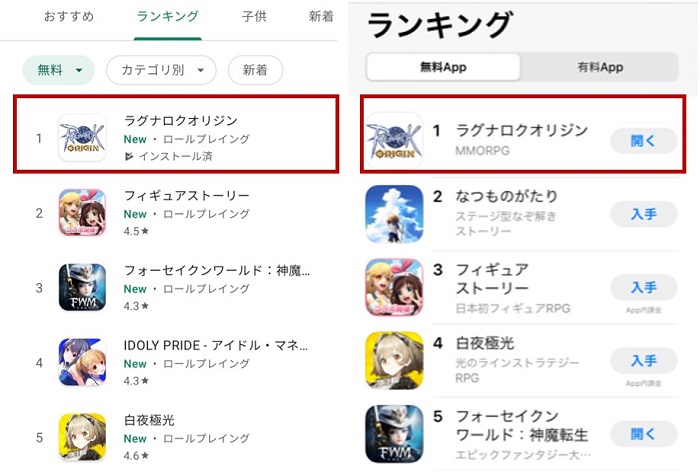Select the 無料App segment
700x472 pixels.
coord(443,67)
